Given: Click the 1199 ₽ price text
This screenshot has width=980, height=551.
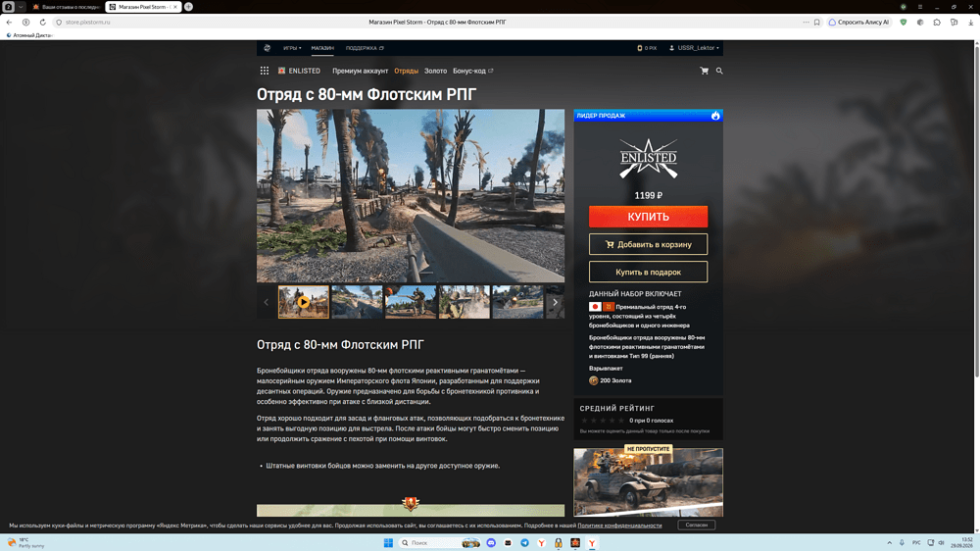Looking at the screenshot, I should (x=648, y=196).
